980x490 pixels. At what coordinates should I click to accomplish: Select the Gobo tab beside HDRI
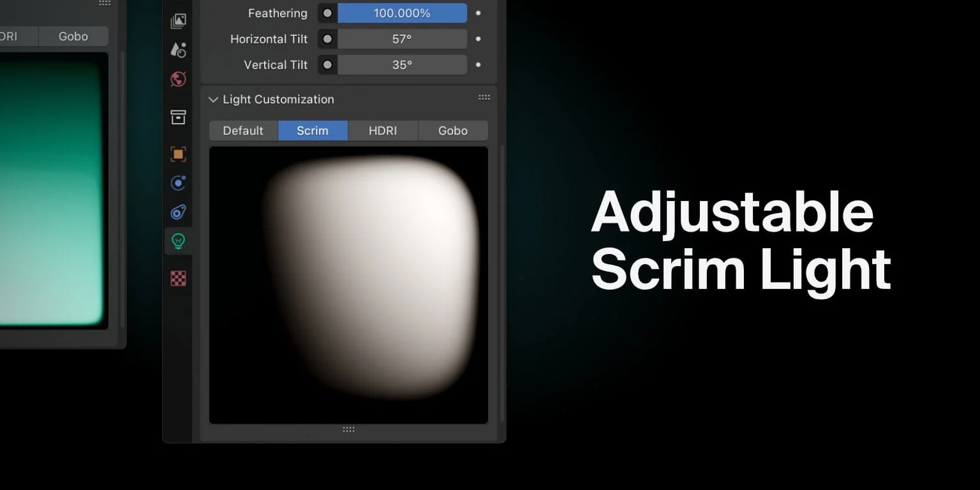pos(453,131)
